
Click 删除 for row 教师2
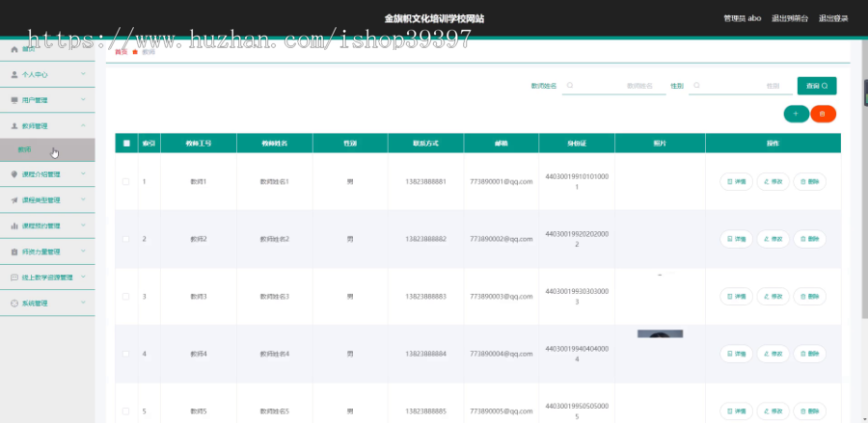point(809,239)
